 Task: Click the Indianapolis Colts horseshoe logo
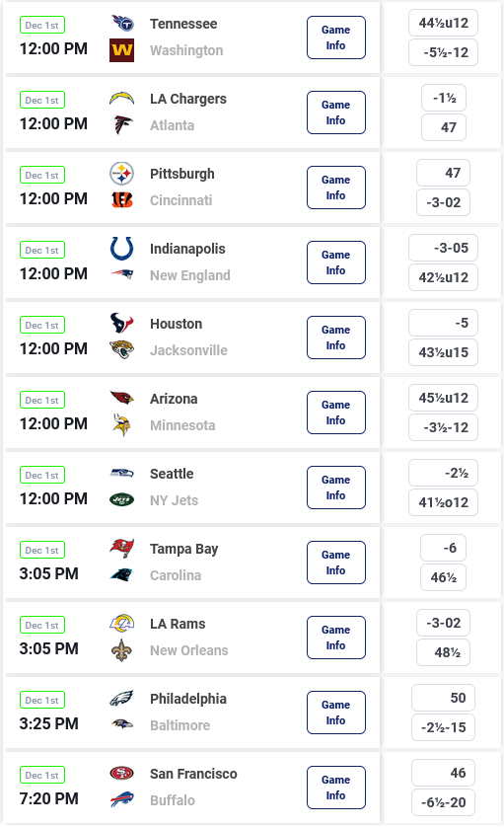[121, 249]
